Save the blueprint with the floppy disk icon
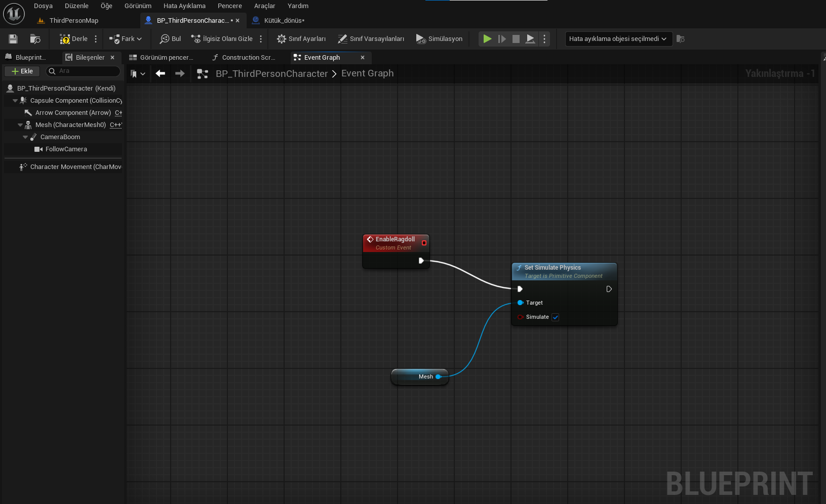Screen dimensions: 826x504 coord(13,39)
